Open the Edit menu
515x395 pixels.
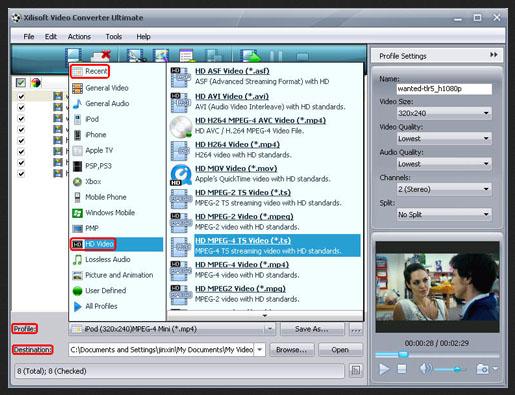[x=51, y=36]
